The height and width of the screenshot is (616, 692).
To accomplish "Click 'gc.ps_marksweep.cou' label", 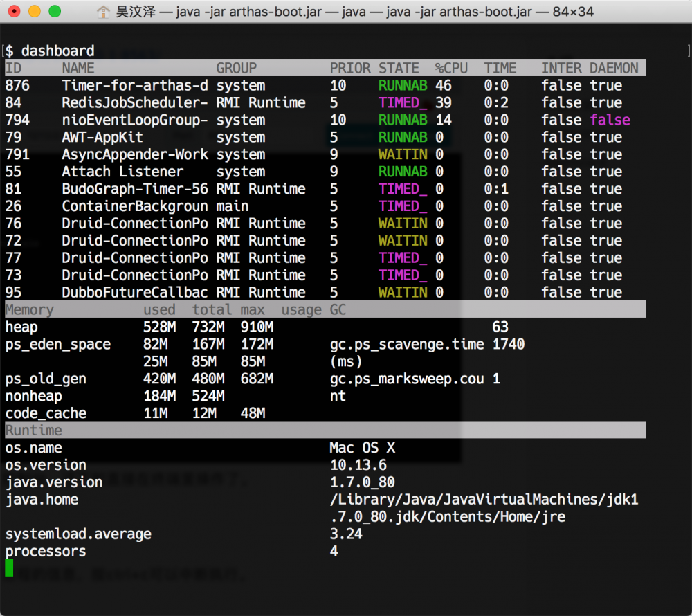I will pos(407,378).
